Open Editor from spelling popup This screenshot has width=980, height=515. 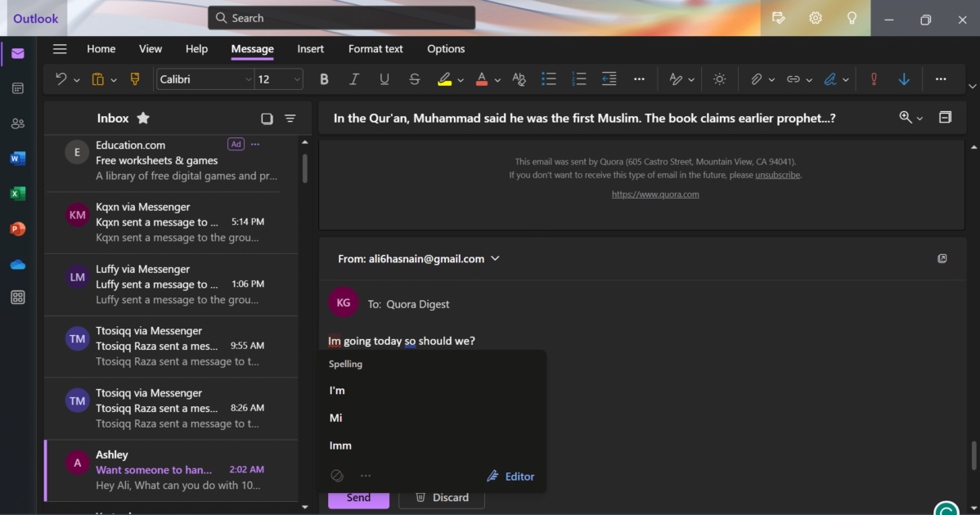pyautogui.click(x=510, y=477)
